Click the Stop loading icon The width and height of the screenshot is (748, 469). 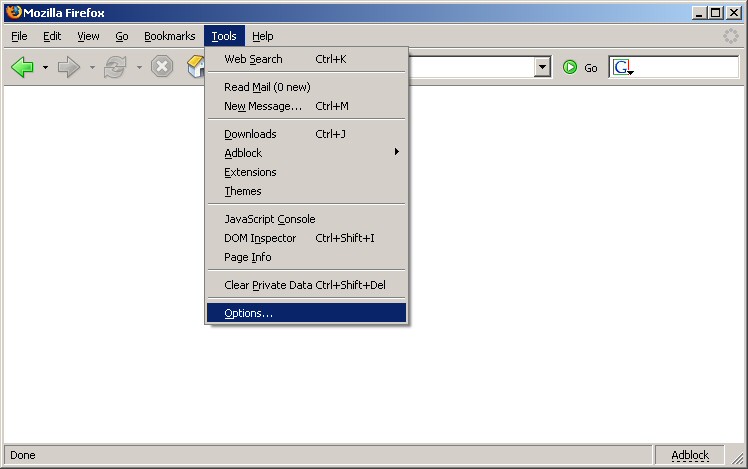click(x=162, y=66)
